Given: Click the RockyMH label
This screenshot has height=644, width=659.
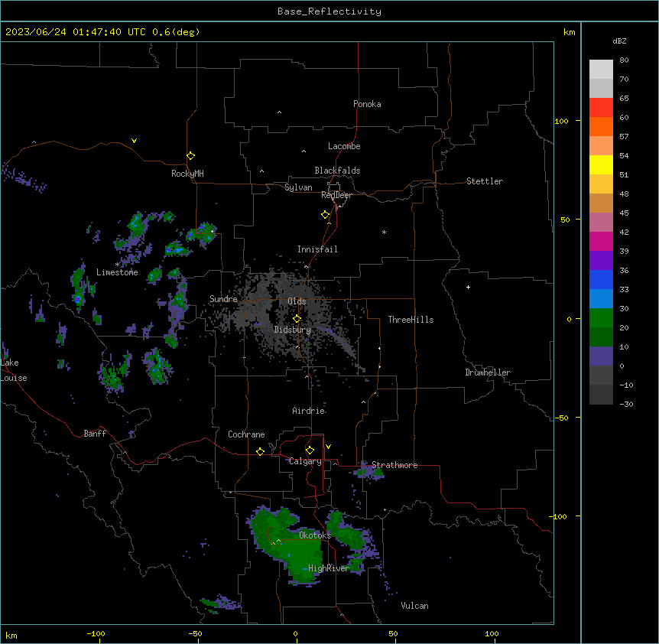Looking at the screenshot, I should 187,174.
